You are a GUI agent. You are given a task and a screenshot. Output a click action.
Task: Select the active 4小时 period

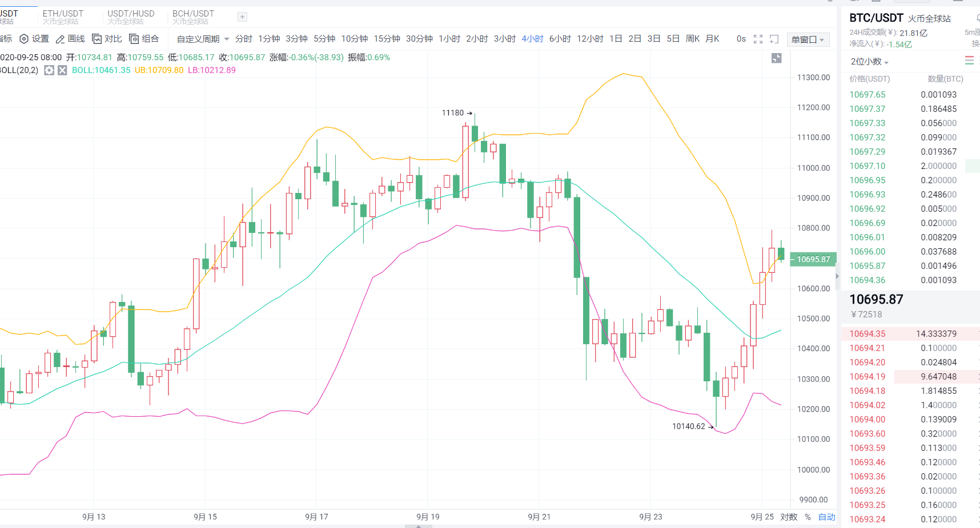click(532, 39)
